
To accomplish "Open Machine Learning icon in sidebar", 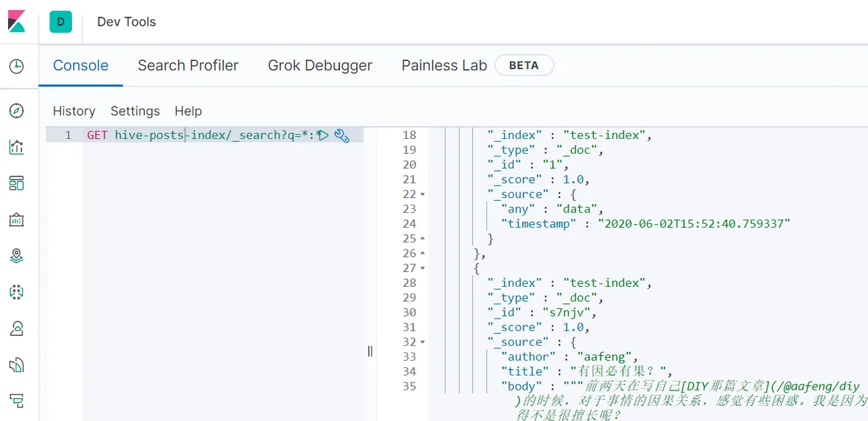I will 16,292.
